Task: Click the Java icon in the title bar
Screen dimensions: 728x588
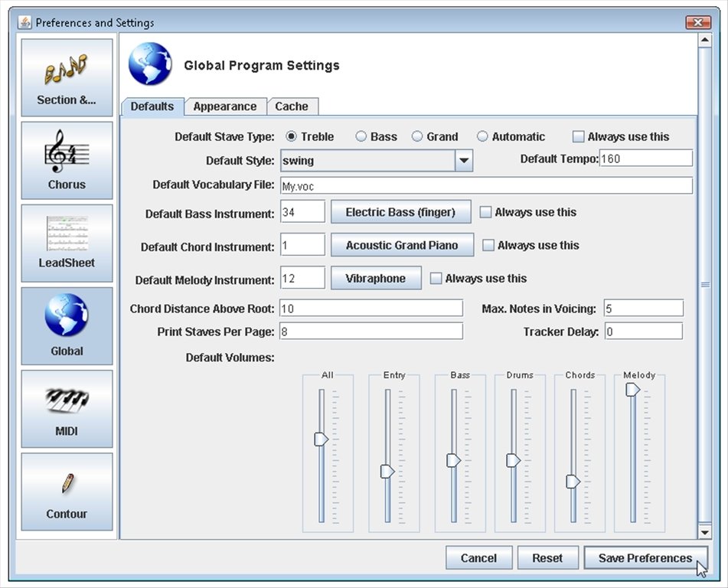Action: click(24, 22)
